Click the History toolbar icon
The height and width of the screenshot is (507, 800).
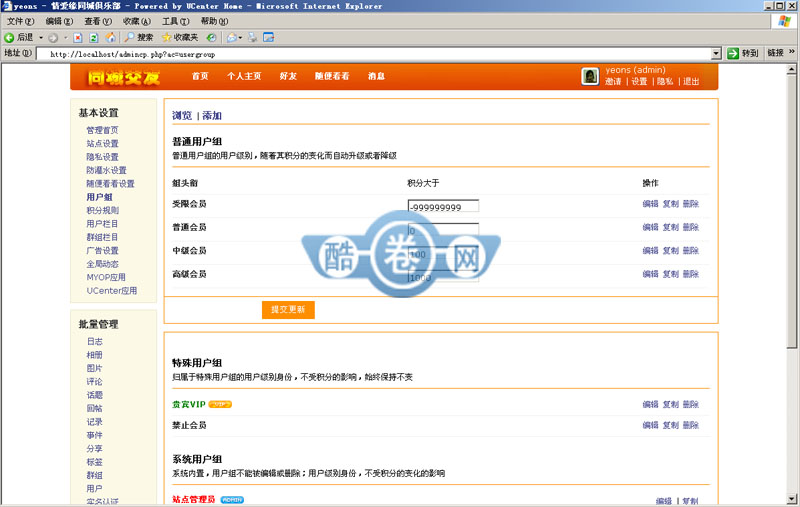coord(211,38)
